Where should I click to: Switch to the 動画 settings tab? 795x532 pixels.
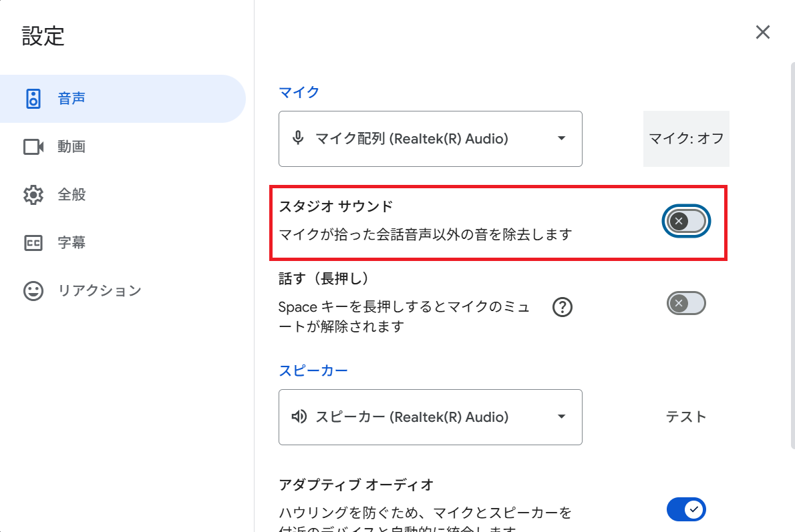[71, 147]
